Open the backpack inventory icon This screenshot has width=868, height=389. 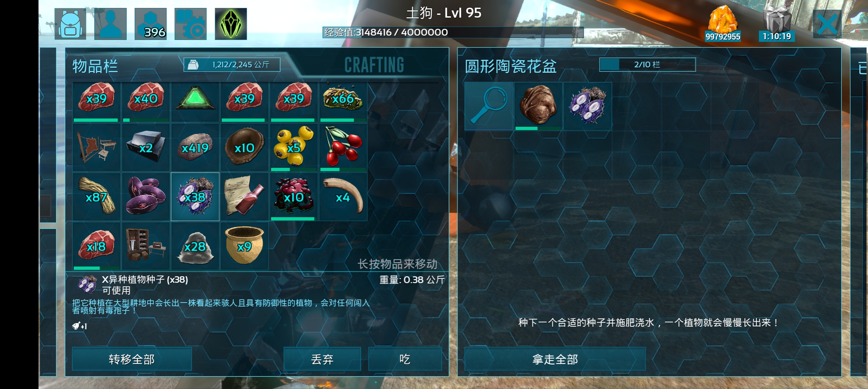tap(70, 24)
